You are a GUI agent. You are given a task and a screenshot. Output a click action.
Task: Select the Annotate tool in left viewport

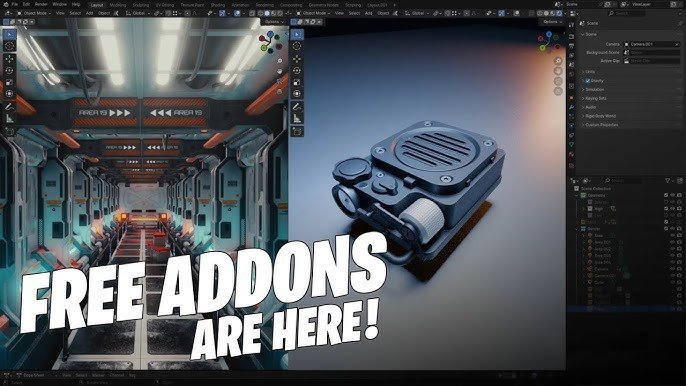pos(9,106)
